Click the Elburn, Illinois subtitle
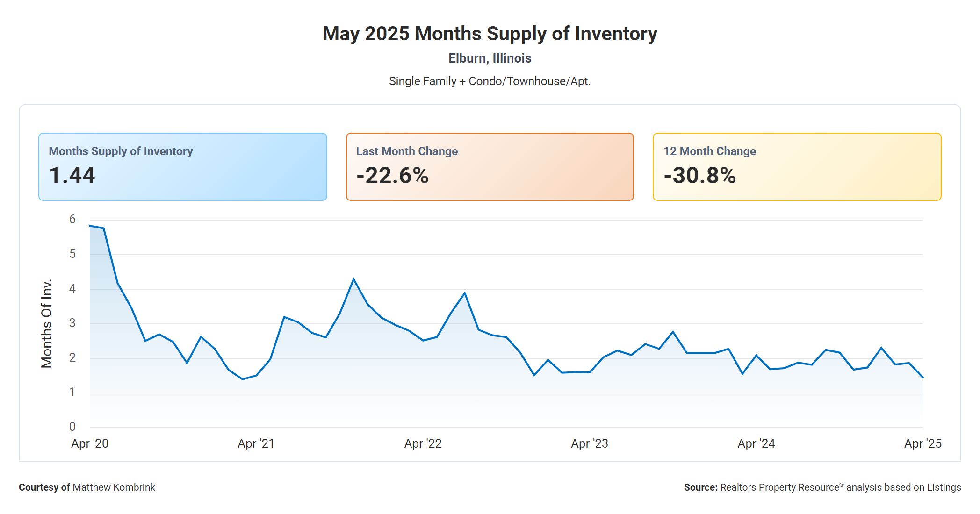 490,58
